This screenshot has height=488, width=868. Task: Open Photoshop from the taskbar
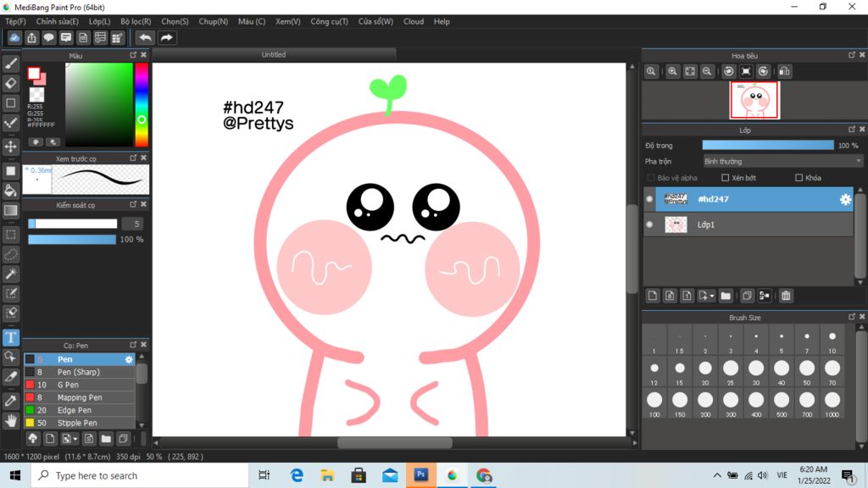coord(420,475)
